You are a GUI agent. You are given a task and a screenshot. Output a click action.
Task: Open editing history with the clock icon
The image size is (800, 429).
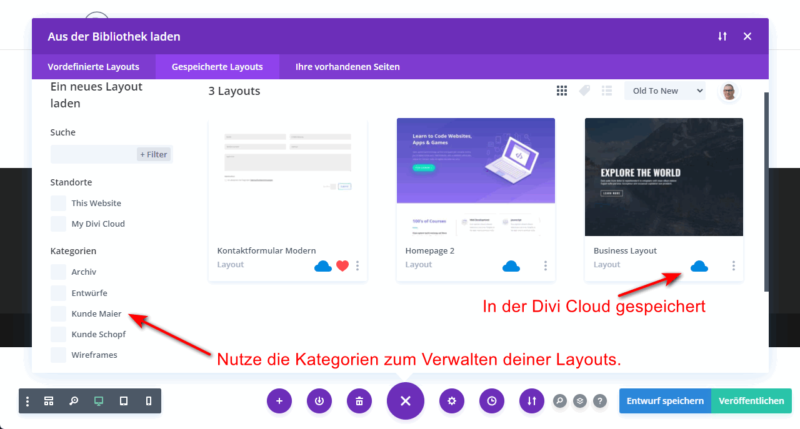pyautogui.click(x=492, y=401)
